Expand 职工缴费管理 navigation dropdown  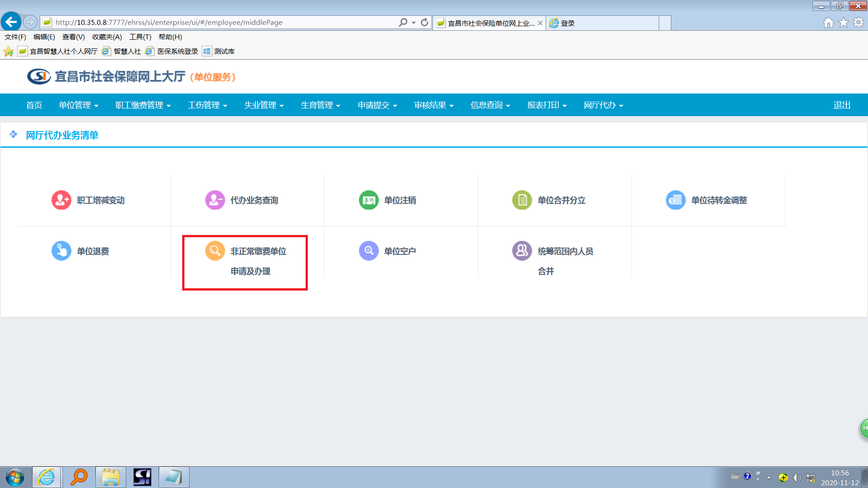(x=143, y=105)
